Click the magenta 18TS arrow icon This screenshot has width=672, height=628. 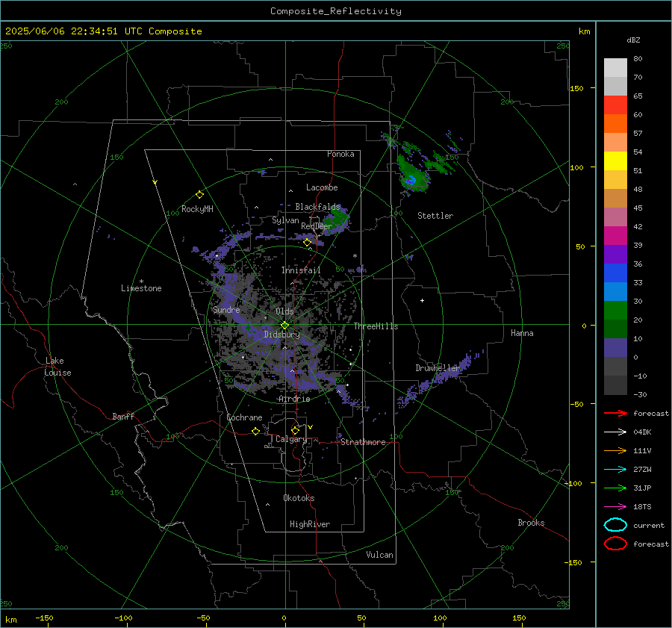[x=615, y=507]
